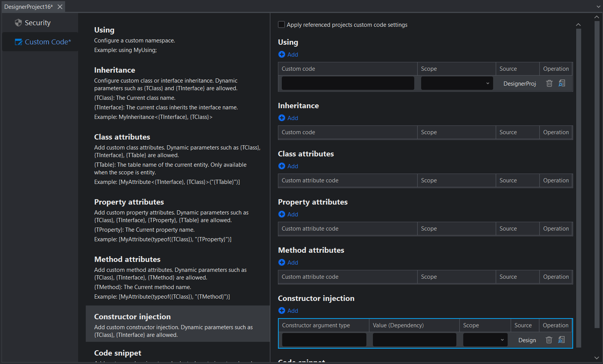Click Scope header in Using table
The image size is (603, 364).
click(456, 69)
